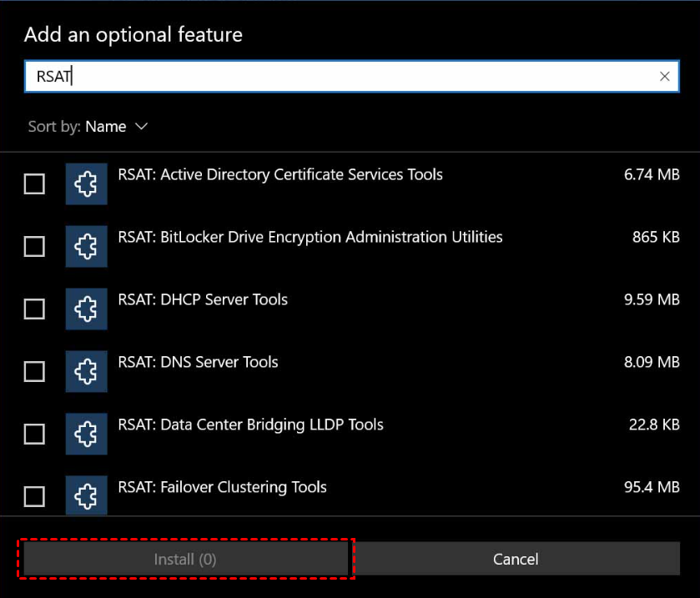
Task: Click the Failover Clustering Tools feature icon
Action: click(x=86, y=495)
